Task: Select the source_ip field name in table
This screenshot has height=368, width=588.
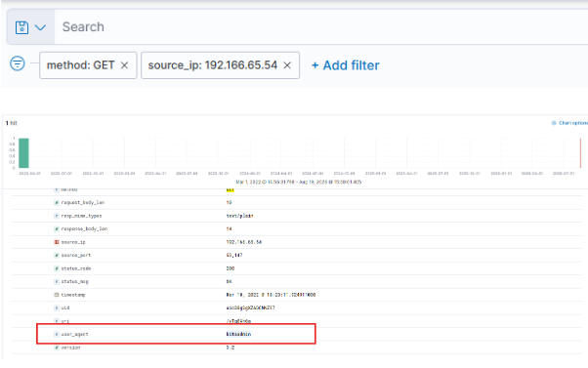Action: coord(73,242)
